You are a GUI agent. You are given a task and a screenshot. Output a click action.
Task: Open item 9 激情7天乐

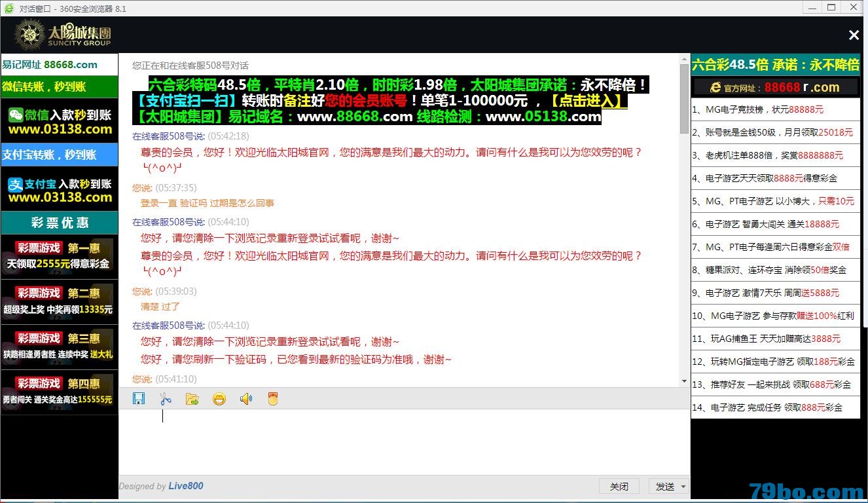(776, 293)
